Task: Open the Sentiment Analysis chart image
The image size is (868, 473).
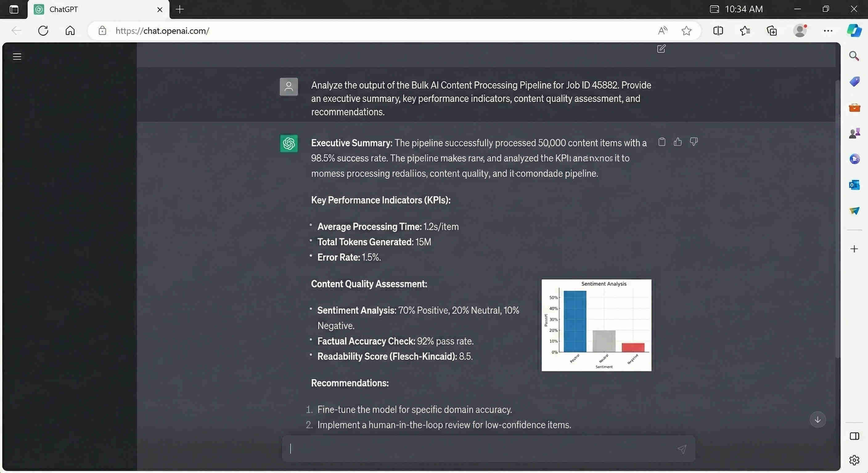Action: click(596, 325)
